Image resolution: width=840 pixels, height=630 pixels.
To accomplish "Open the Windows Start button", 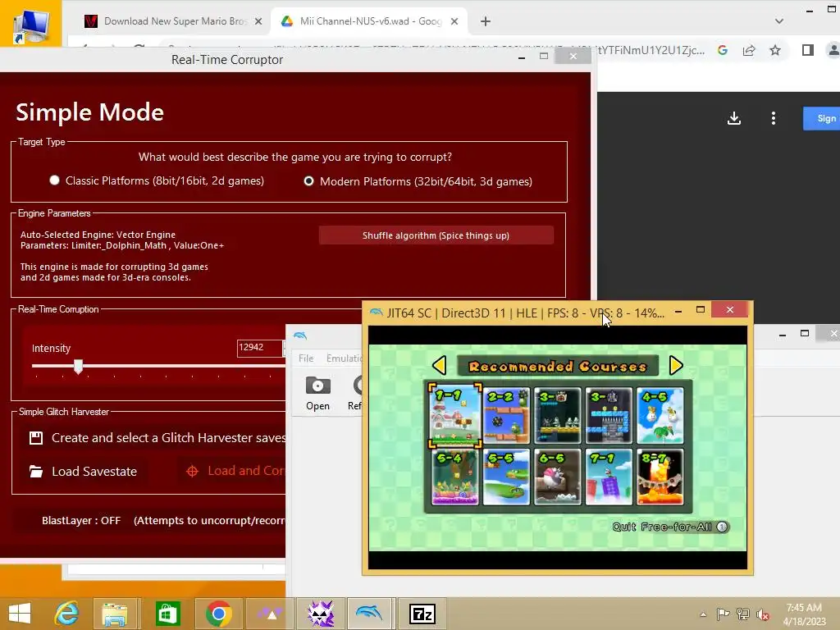I will [20, 614].
